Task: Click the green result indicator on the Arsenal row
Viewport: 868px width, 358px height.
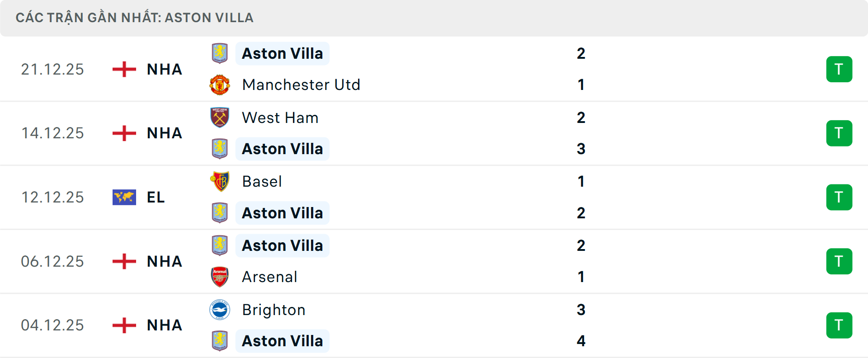Action: pos(840,261)
